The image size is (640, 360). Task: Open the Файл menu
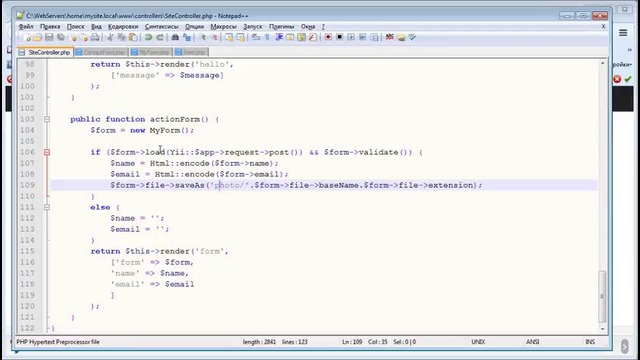point(26,27)
